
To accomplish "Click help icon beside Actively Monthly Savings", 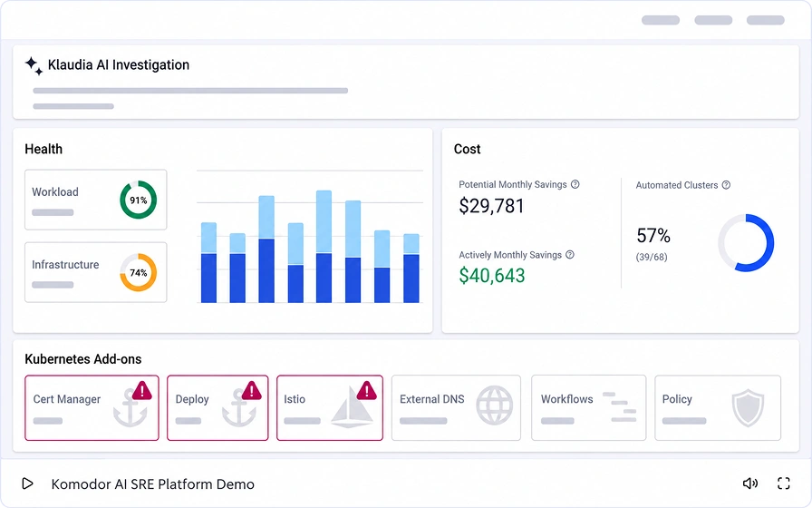I will coord(570,255).
